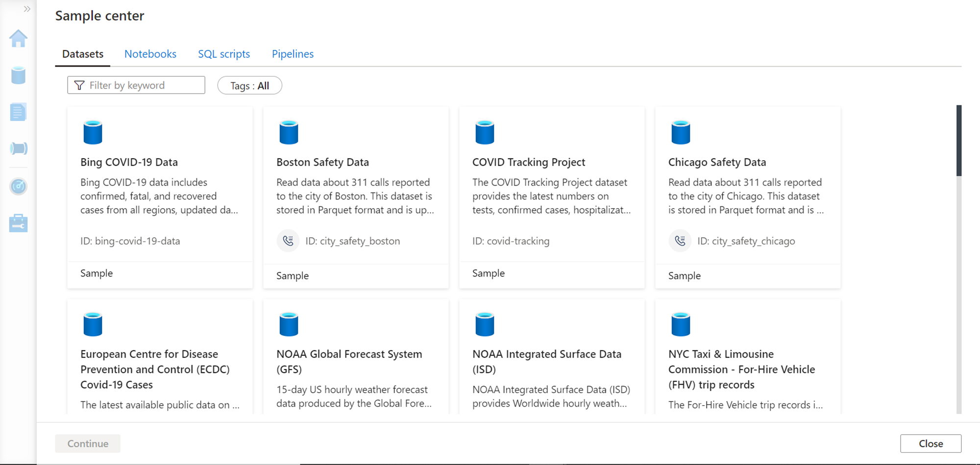Click the Filter by keyword field
The width and height of the screenshot is (980, 465).
tap(136, 85)
